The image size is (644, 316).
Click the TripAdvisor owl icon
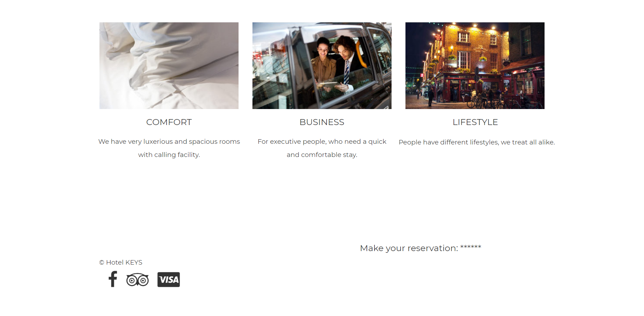(137, 280)
